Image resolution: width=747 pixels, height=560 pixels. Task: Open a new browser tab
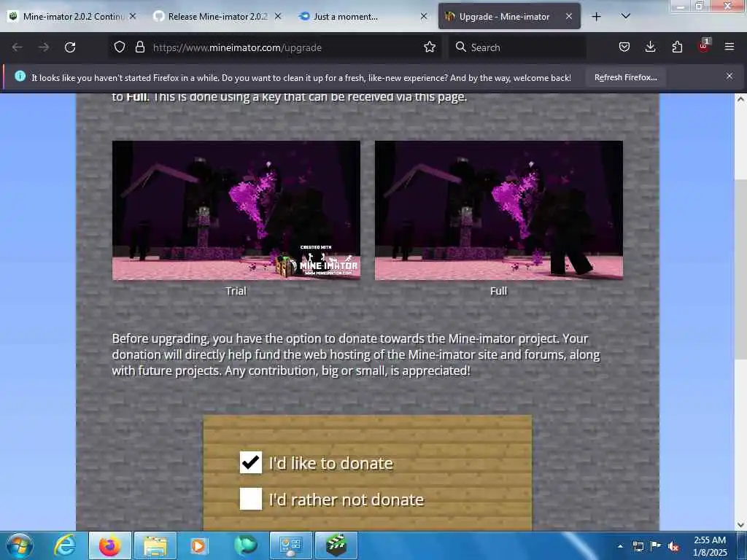[596, 17]
